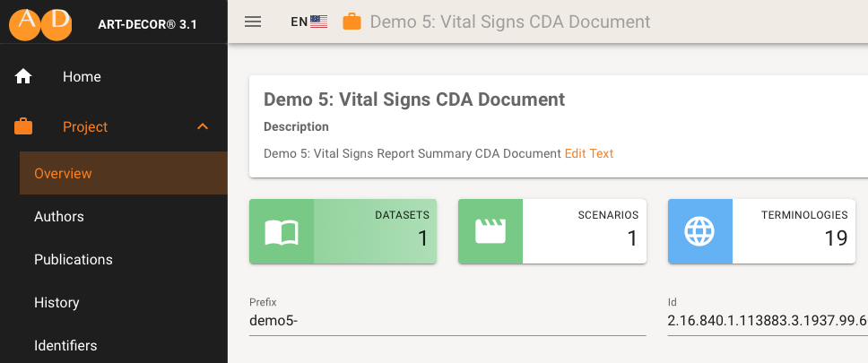Click the Home house icon
The width and height of the screenshot is (868, 363).
tap(23, 77)
